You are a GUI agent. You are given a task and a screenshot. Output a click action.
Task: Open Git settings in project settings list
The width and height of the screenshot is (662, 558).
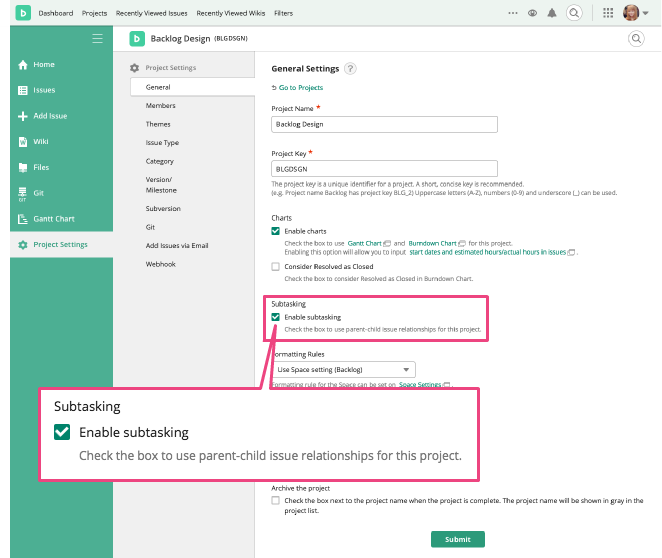coord(150,227)
